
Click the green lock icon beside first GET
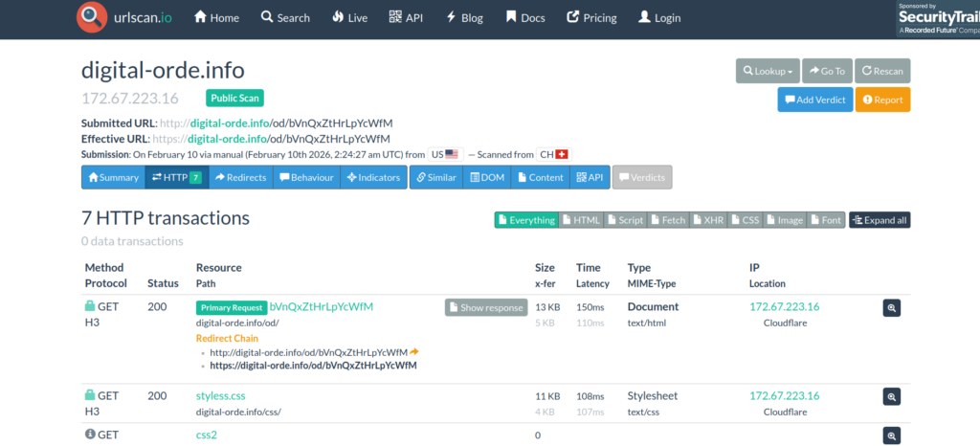click(90, 306)
